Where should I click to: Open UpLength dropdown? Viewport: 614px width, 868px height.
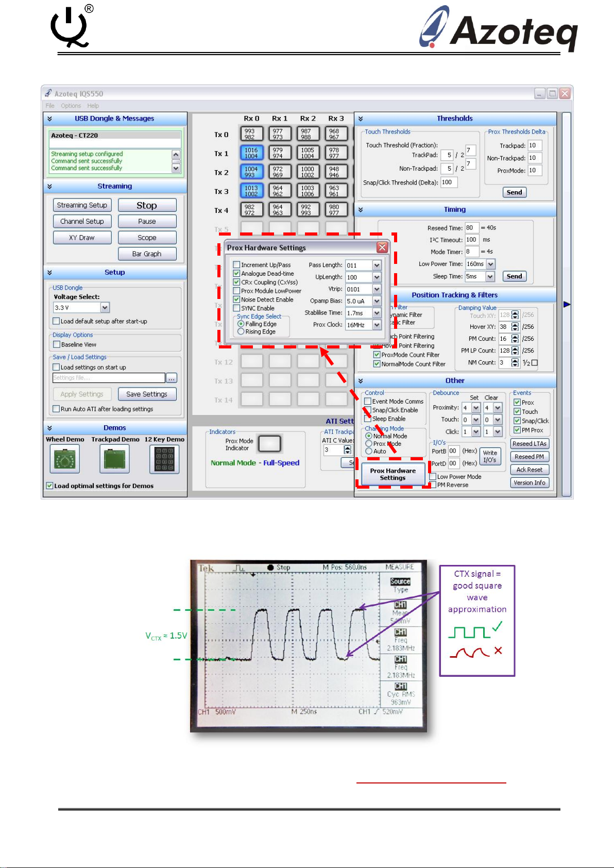pos(377,277)
